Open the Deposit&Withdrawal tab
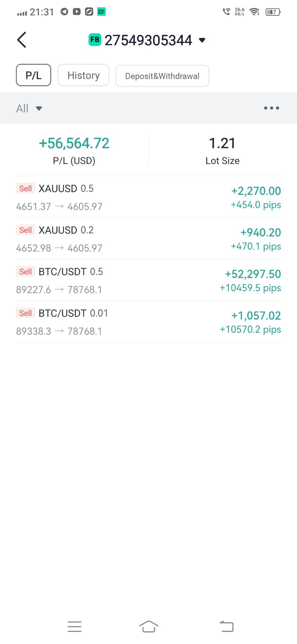Viewport: 297px width, 644px height. coord(162,76)
